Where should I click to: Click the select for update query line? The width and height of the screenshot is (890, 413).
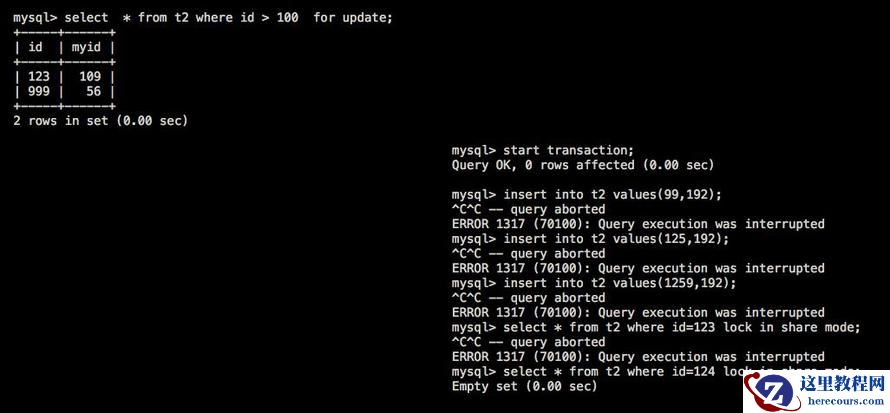pyautogui.click(x=203, y=18)
